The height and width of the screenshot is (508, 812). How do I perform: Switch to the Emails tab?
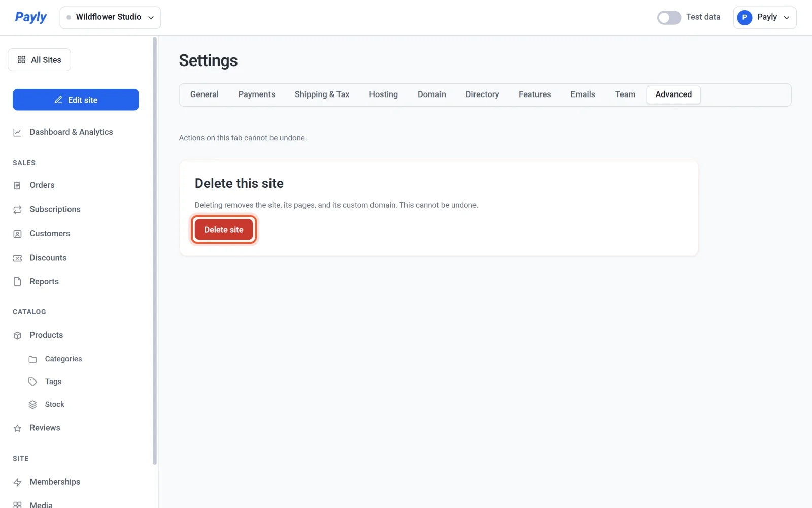[583, 94]
